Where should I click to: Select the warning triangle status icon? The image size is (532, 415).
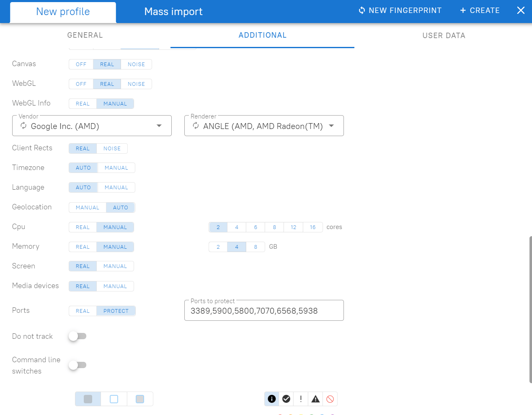click(315, 399)
